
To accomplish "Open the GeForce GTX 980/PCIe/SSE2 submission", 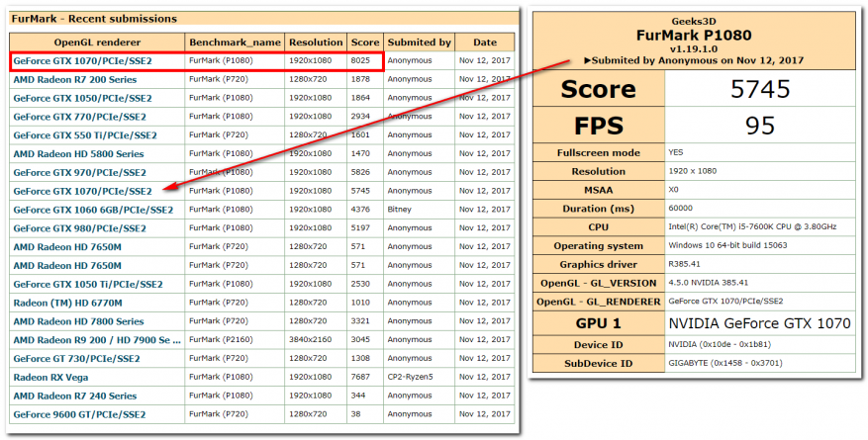I will tap(80, 228).
